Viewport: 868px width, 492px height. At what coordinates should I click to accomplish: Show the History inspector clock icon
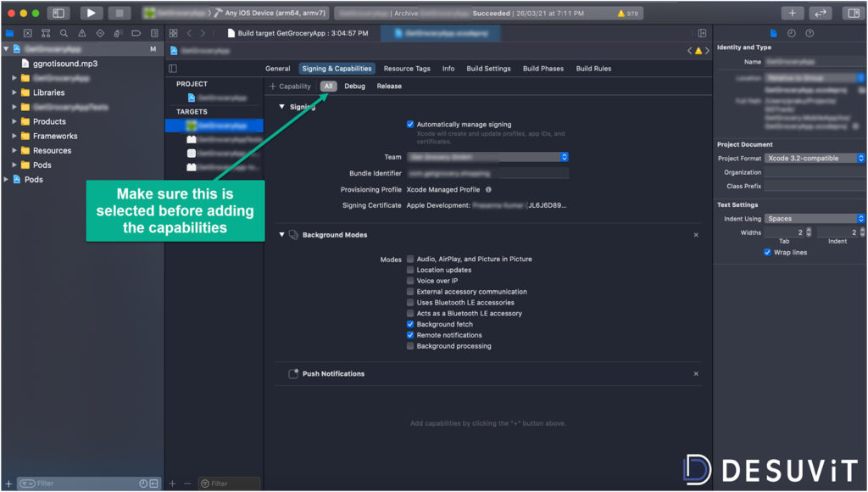(792, 33)
